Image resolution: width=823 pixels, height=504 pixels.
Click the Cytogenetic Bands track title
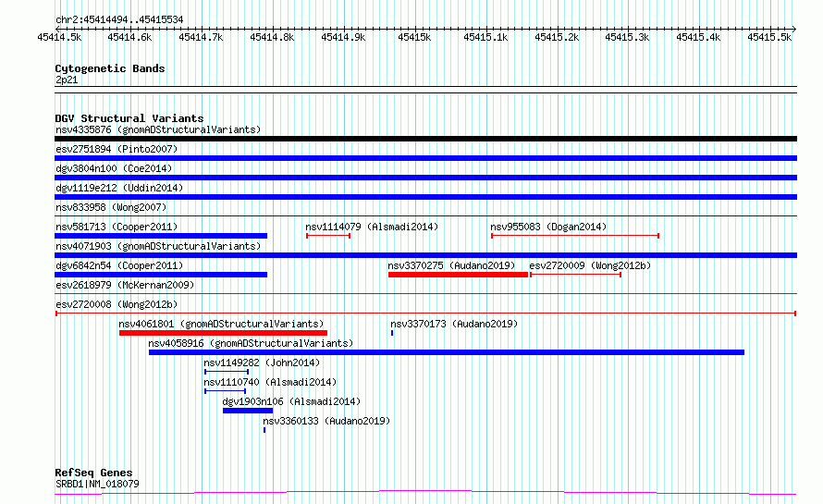(110, 68)
